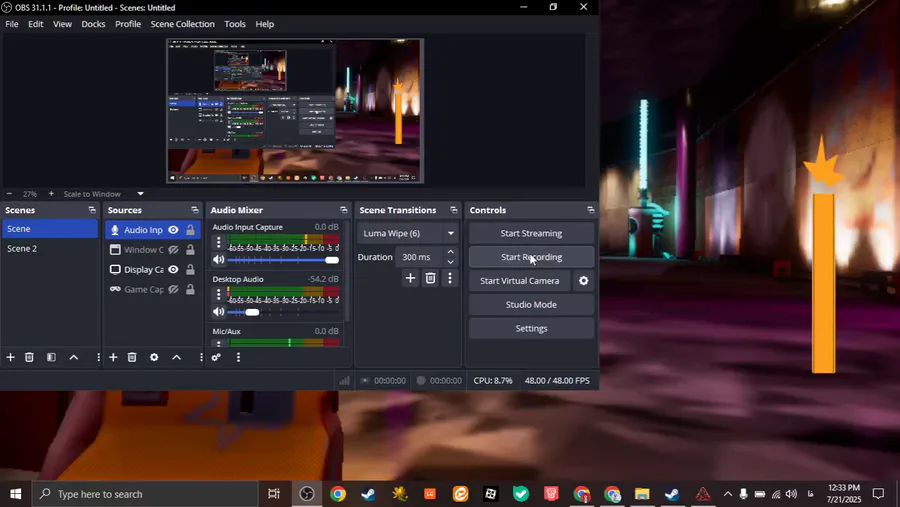Add a new scene with plus icon
900x507 pixels.
[10, 357]
